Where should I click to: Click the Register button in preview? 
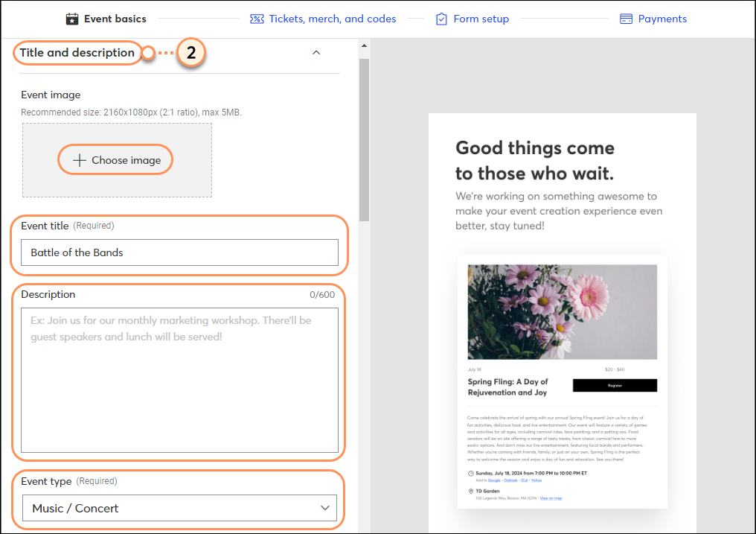(615, 386)
